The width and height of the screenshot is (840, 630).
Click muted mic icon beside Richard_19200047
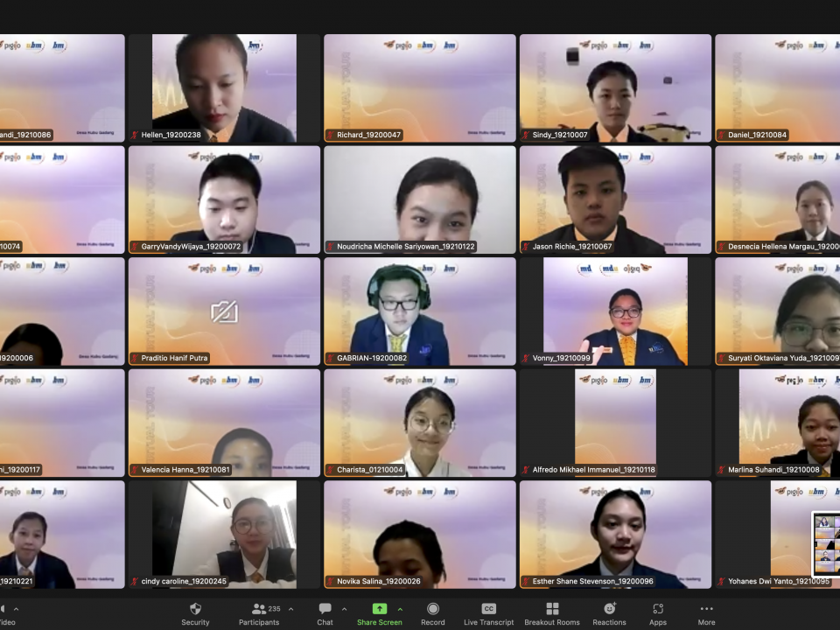click(331, 135)
